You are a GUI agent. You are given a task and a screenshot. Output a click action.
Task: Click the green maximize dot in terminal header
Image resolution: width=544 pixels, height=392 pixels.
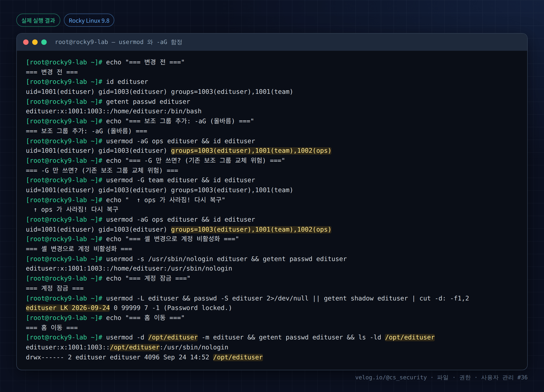[x=44, y=42]
